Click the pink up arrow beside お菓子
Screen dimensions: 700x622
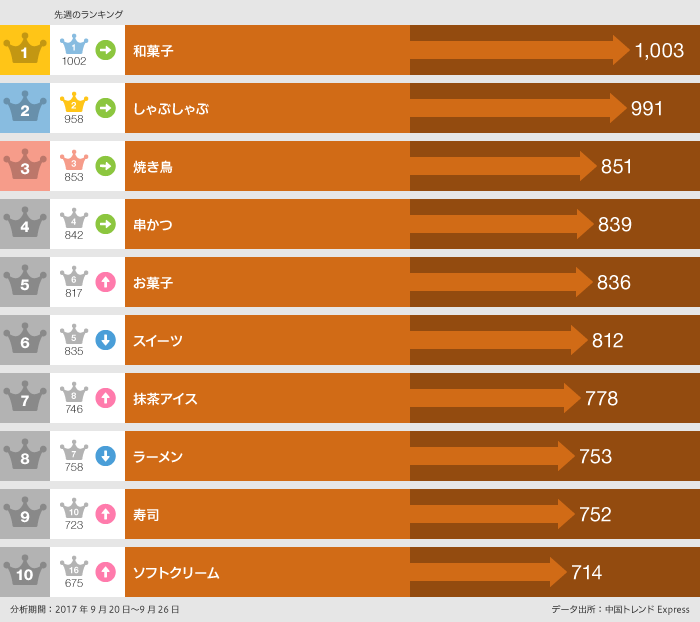[x=105, y=282]
